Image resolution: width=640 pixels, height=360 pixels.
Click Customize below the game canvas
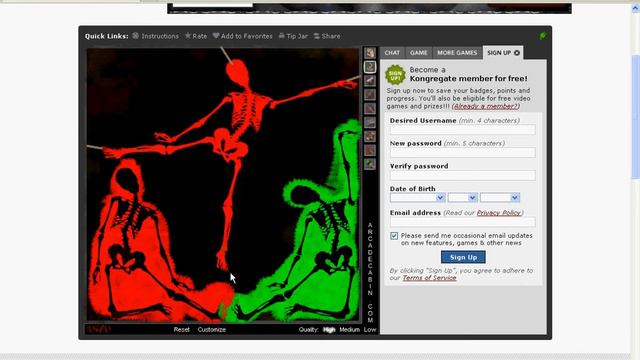point(211,329)
